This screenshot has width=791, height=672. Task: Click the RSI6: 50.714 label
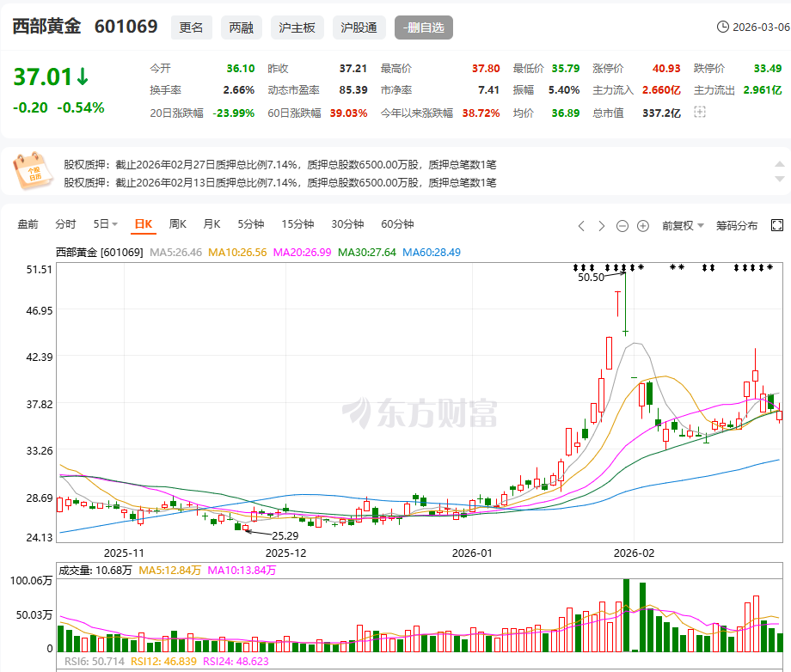pos(95,661)
